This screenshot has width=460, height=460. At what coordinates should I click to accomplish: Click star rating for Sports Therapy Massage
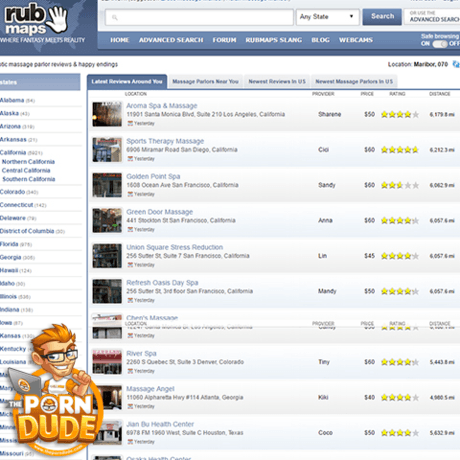[x=400, y=150]
